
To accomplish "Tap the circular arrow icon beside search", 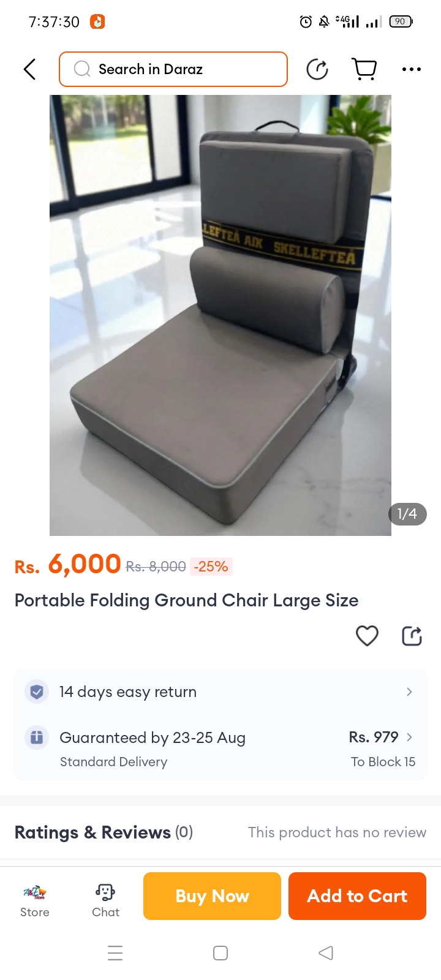I will [317, 69].
